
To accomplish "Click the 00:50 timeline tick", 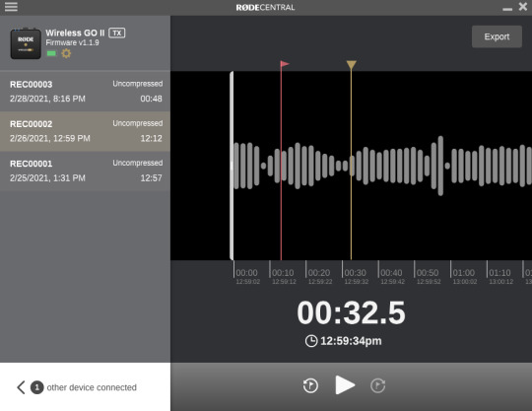I will (428, 273).
